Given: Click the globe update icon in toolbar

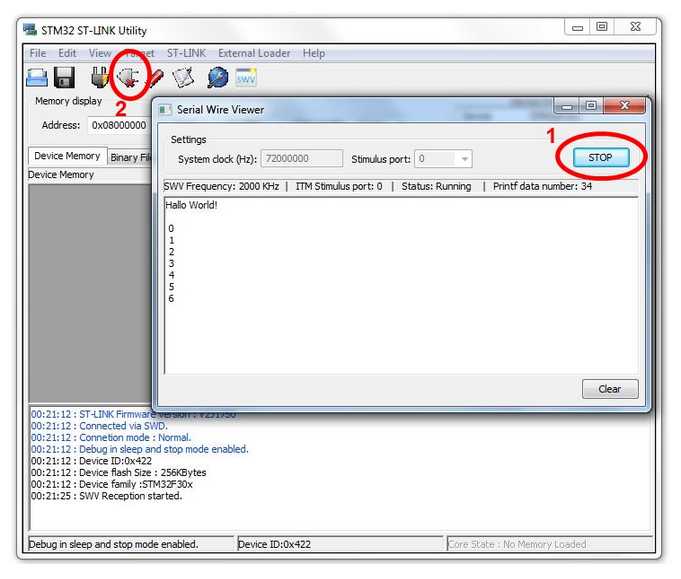Looking at the screenshot, I should click(x=218, y=78).
